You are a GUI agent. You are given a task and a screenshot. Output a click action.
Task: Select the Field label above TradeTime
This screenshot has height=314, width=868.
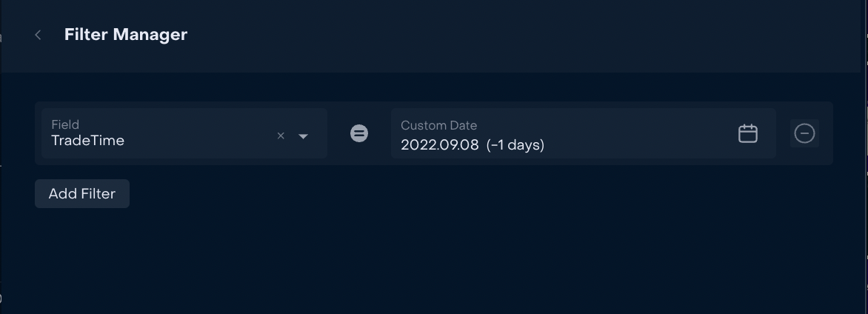(x=65, y=124)
